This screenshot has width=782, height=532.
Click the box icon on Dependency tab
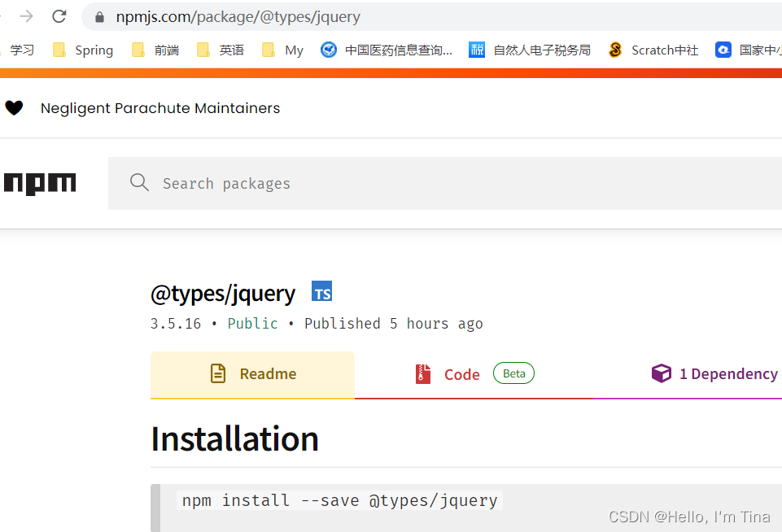click(662, 373)
